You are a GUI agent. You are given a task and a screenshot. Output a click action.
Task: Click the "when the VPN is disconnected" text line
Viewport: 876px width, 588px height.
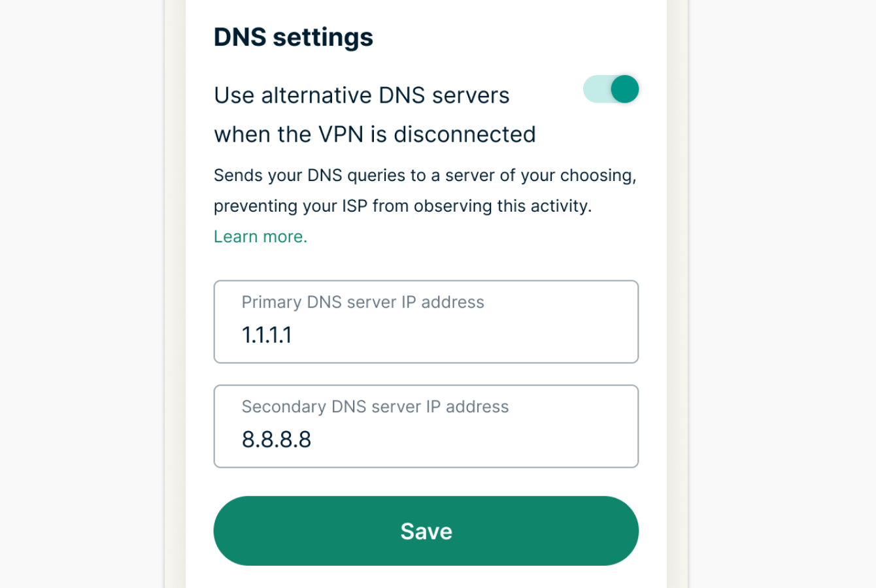click(x=375, y=135)
